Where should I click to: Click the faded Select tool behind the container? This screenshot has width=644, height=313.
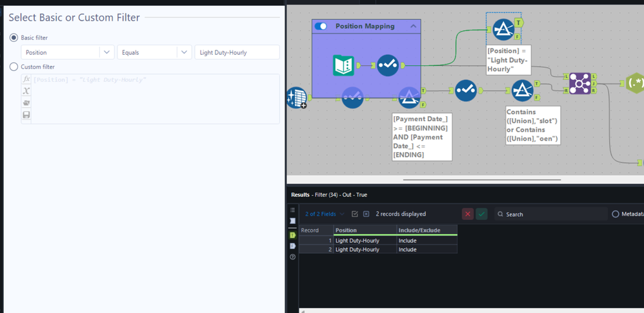tap(353, 97)
